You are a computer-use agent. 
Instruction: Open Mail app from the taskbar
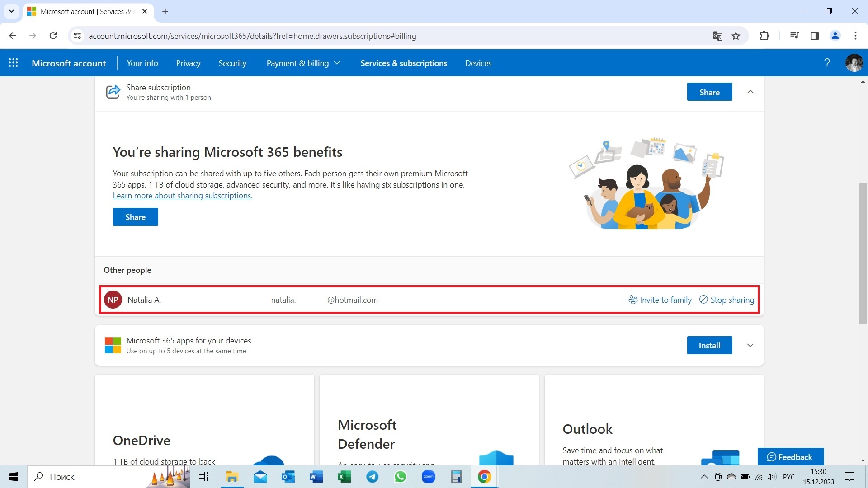(x=260, y=477)
